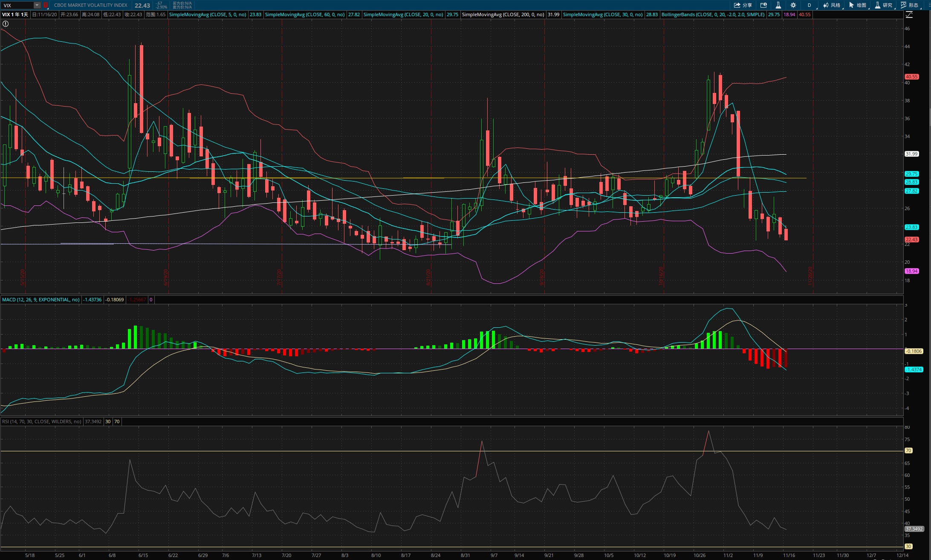Click the RSI value 37.3492 in header
This screenshot has width=931, height=560.
[x=93, y=421]
